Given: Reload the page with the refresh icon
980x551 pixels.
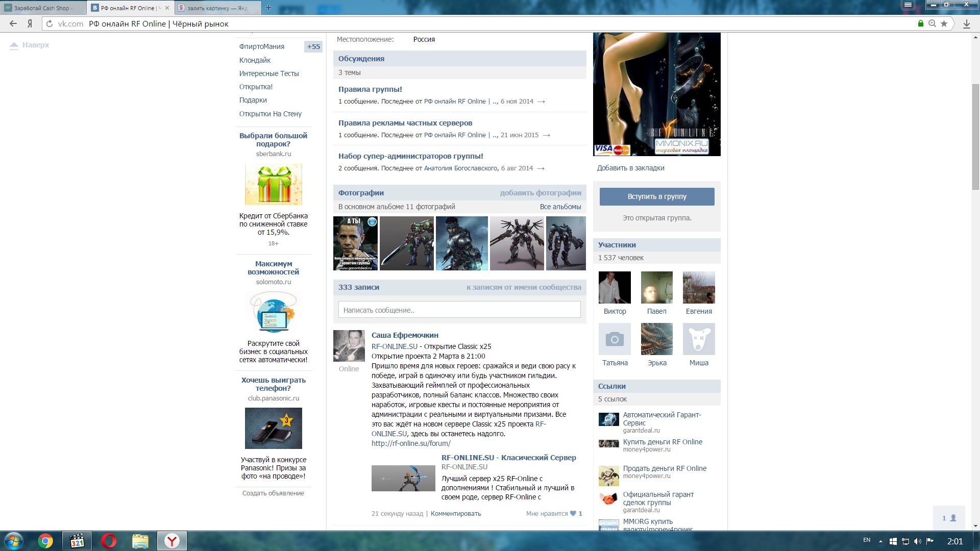Looking at the screenshot, I should [x=50, y=23].
